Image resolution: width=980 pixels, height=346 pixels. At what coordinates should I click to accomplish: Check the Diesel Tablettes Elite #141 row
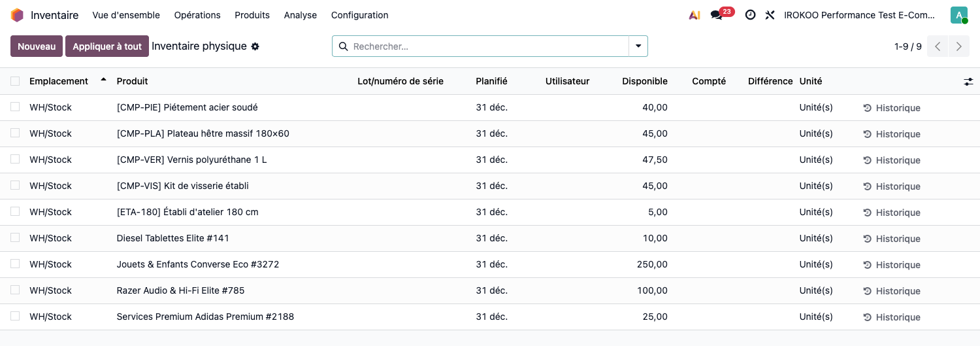tap(15, 237)
